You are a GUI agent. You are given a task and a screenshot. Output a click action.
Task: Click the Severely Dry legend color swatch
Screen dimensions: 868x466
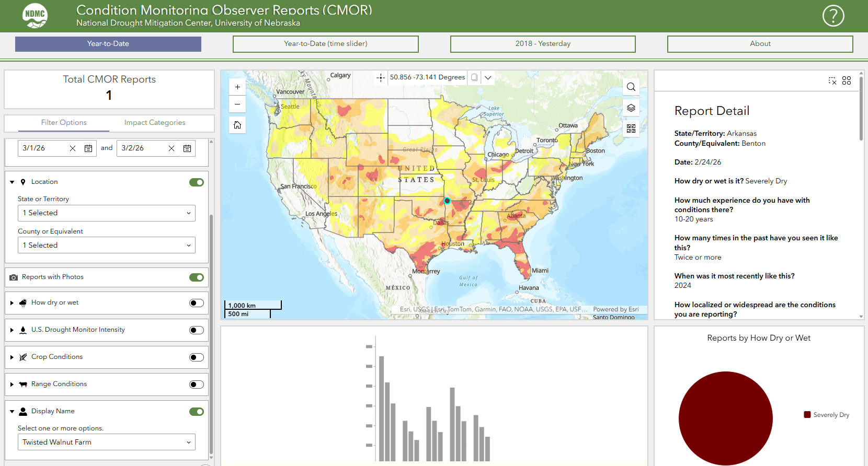(807, 415)
